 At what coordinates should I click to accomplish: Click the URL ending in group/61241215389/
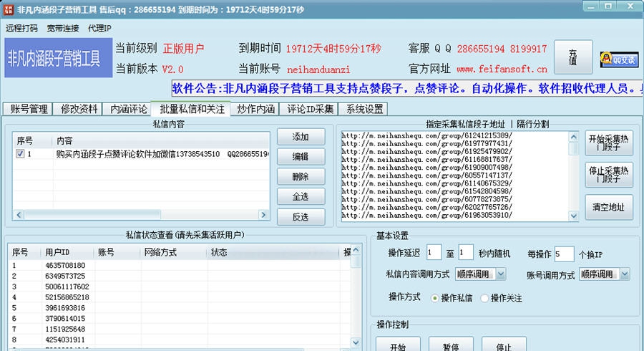[427, 135]
